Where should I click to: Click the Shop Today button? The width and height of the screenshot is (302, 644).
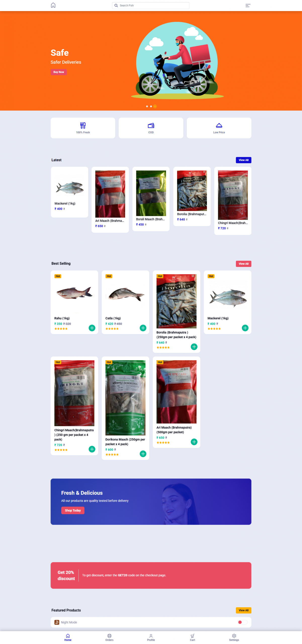click(73, 510)
